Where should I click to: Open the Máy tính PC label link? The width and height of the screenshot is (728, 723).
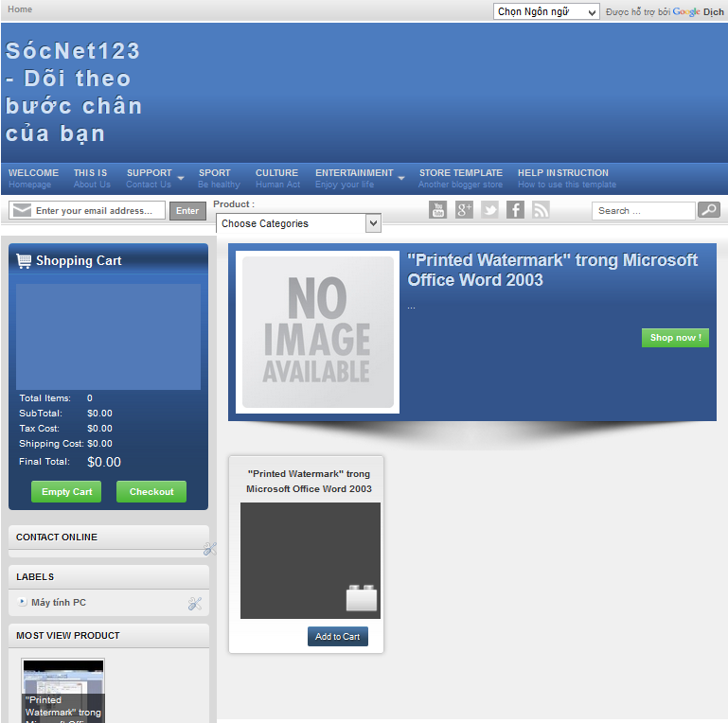click(59, 603)
